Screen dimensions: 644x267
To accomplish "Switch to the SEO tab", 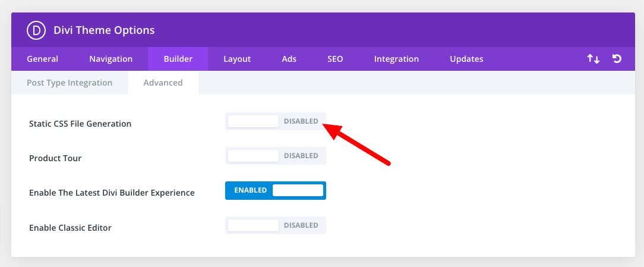I will point(335,59).
